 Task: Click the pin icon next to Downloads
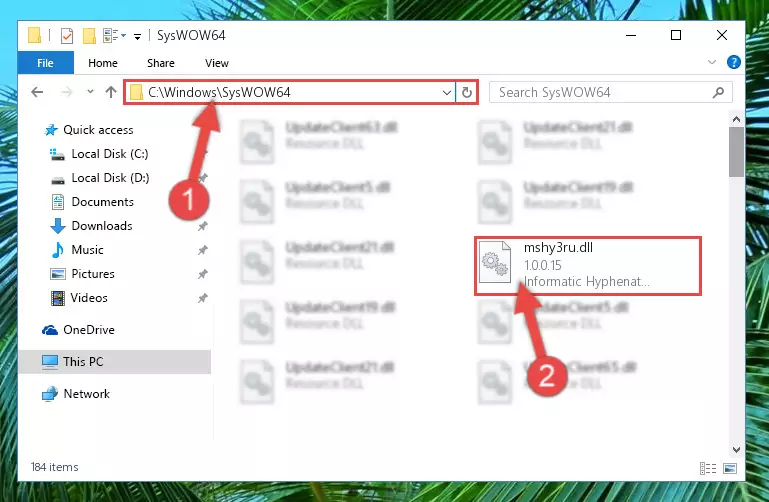click(203, 226)
